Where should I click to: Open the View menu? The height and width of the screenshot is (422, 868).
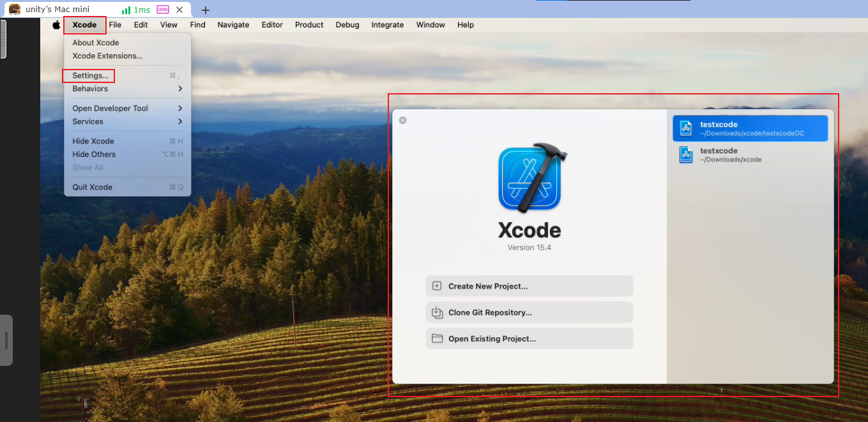[x=169, y=25]
